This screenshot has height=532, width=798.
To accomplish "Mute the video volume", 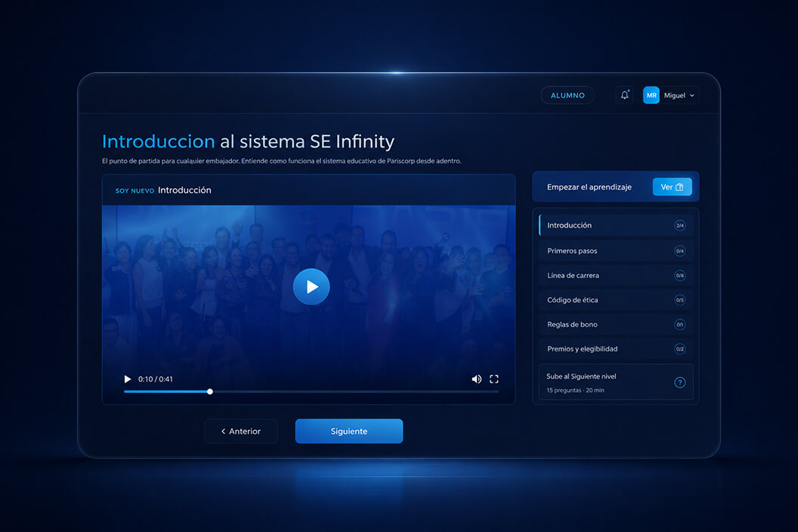I will pos(476,379).
